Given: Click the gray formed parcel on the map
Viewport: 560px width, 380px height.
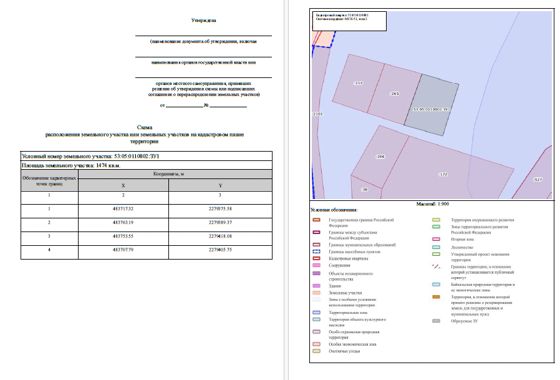Looking at the screenshot, I should [x=432, y=105].
